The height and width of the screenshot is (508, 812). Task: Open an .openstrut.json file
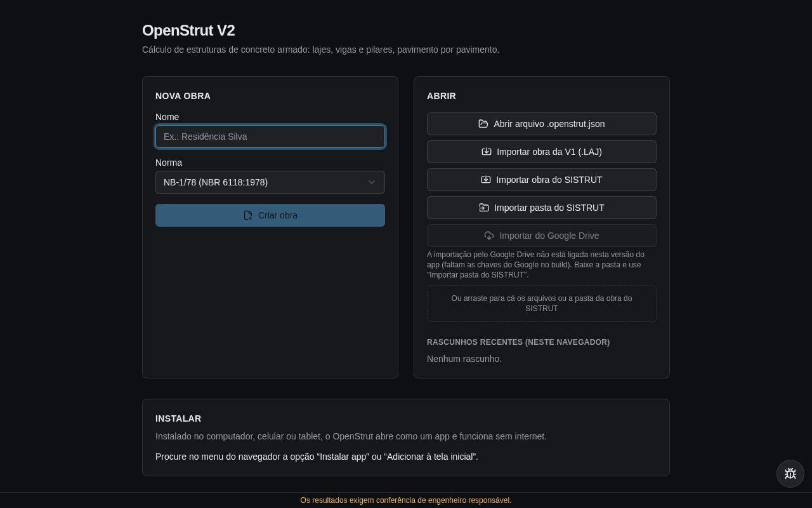click(542, 124)
